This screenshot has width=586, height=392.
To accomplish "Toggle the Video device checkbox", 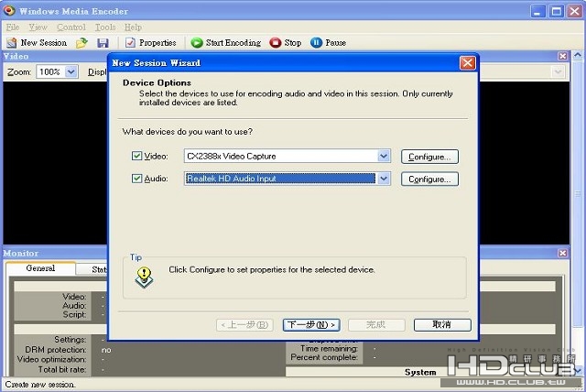I will pyautogui.click(x=136, y=156).
